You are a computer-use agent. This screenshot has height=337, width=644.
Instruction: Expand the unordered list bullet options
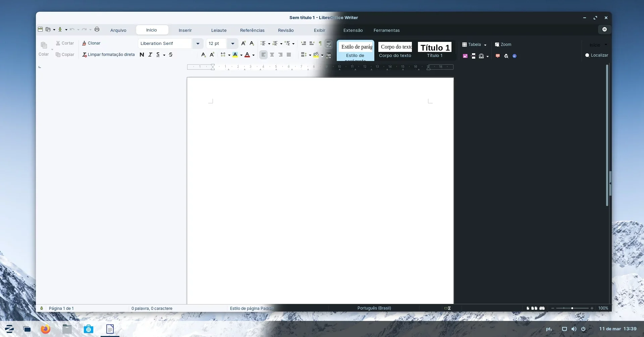[x=269, y=44]
